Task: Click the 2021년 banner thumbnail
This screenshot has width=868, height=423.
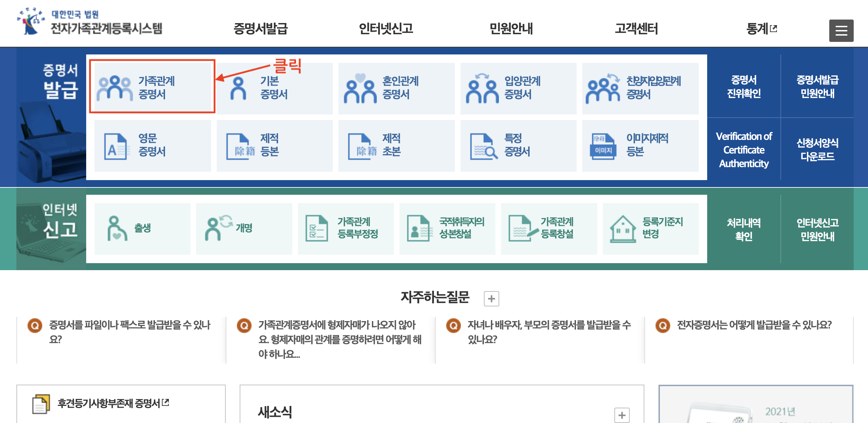Action: click(756, 404)
